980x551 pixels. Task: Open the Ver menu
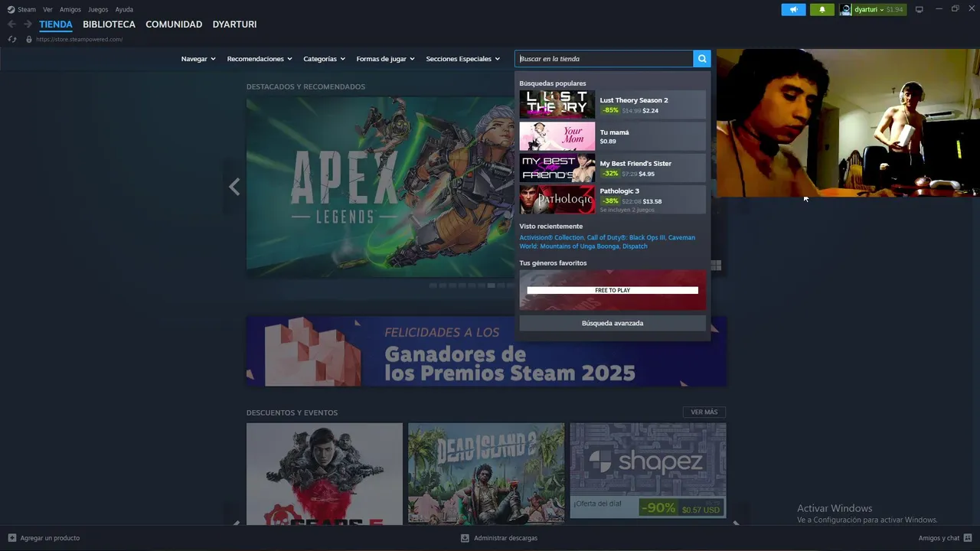(x=47, y=10)
